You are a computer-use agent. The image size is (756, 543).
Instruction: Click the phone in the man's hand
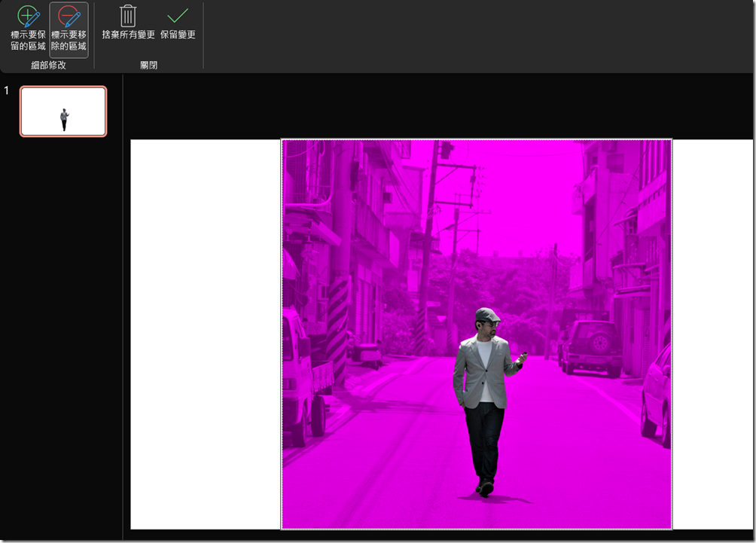pos(524,355)
